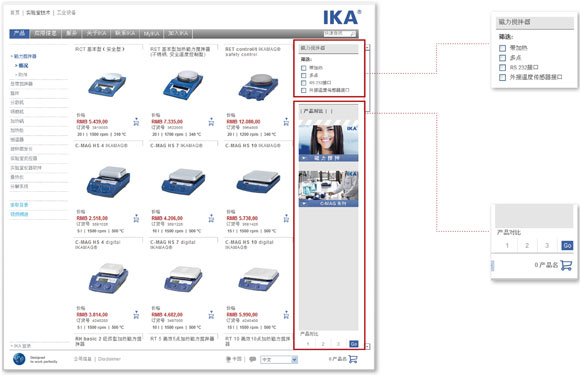The width and height of the screenshot is (580, 375).
Task: Click the speech bubble icon in the footer
Action: click(x=253, y=359)
